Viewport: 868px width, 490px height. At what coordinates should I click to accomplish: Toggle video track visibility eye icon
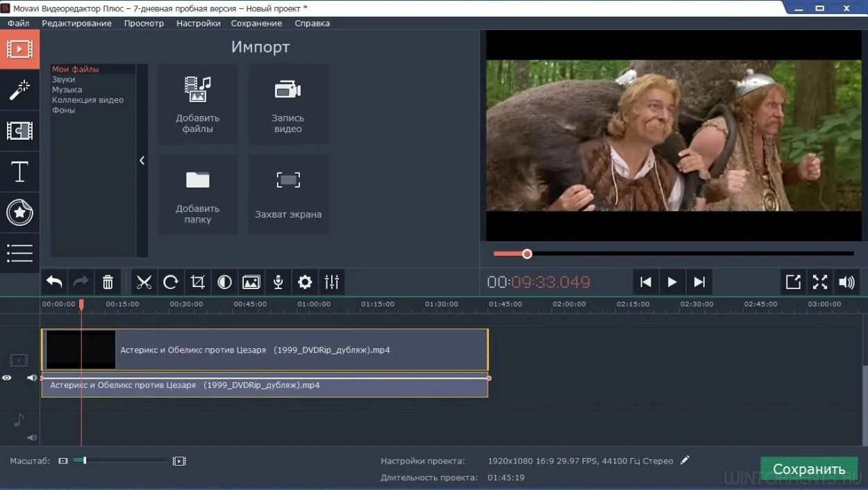click(x=7, y=378)
